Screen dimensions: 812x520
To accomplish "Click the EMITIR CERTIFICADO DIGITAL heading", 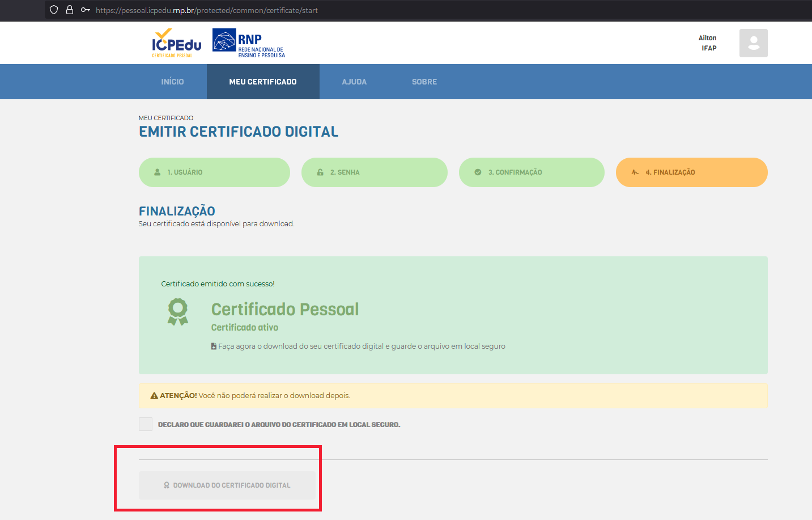I will (x=239, y=132).
